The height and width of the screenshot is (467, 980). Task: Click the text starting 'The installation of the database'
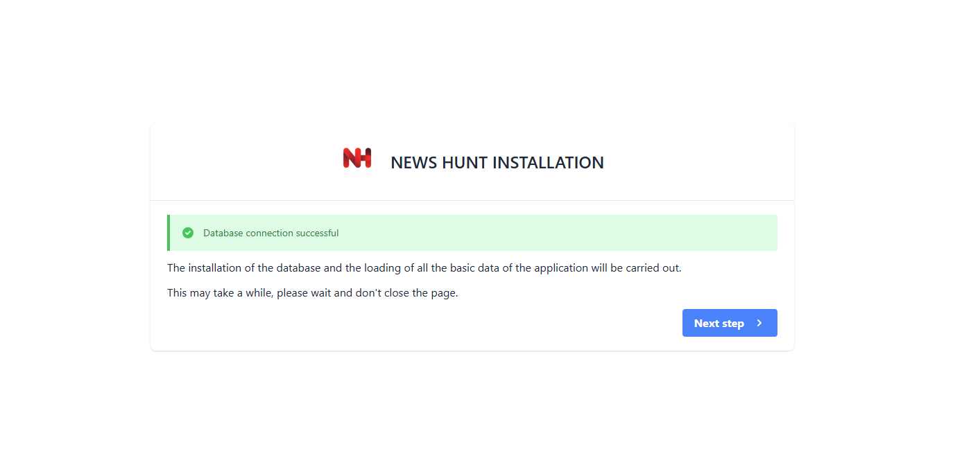coord(424,268)
